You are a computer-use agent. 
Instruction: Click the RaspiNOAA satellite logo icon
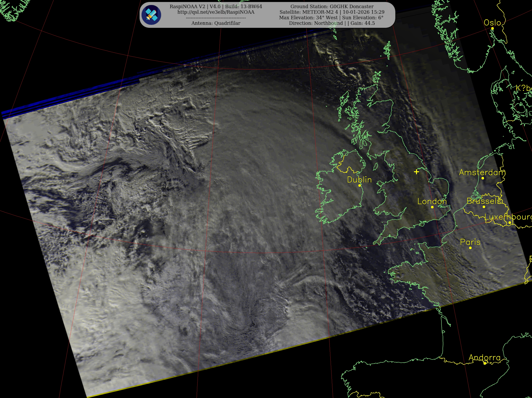151,15
